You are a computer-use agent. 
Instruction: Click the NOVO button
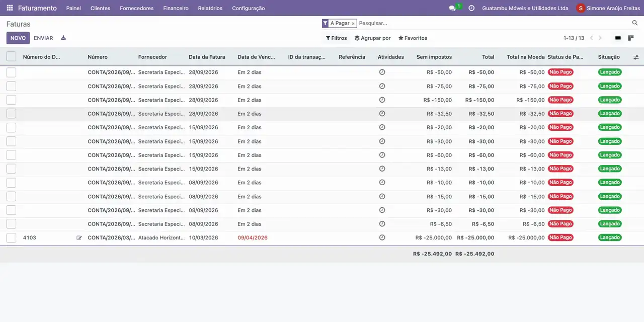(18, 38)
